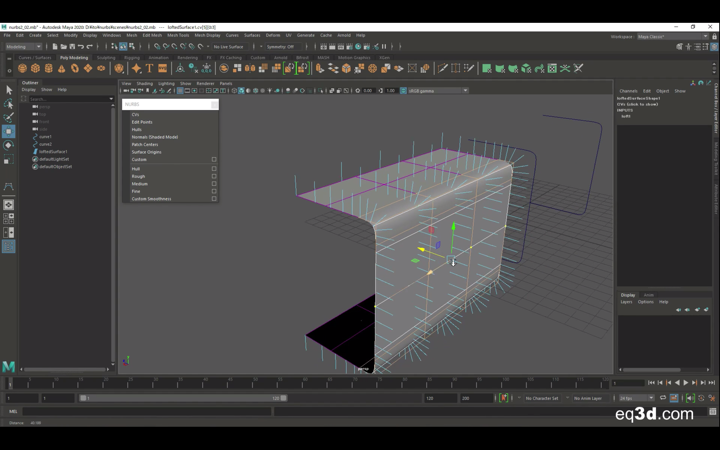Open the Modeling menu set dropdown
Screen dimensions: 720x450
coord(24,46)
